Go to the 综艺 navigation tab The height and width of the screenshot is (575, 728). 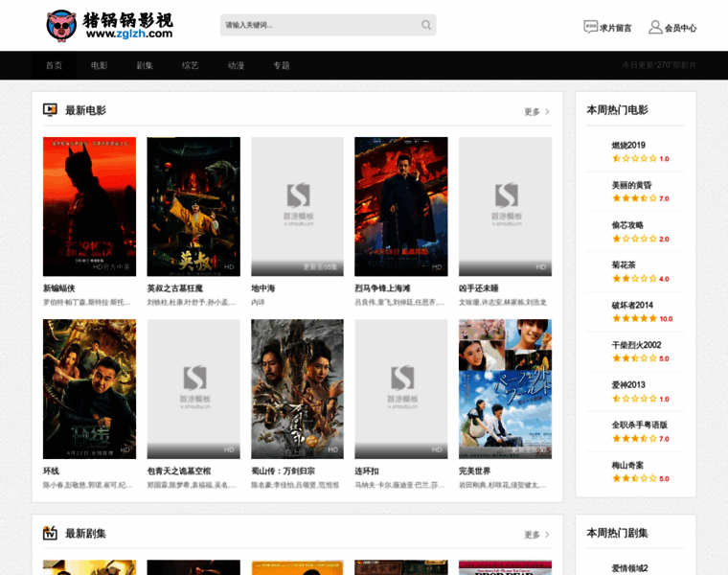[191, 65]
